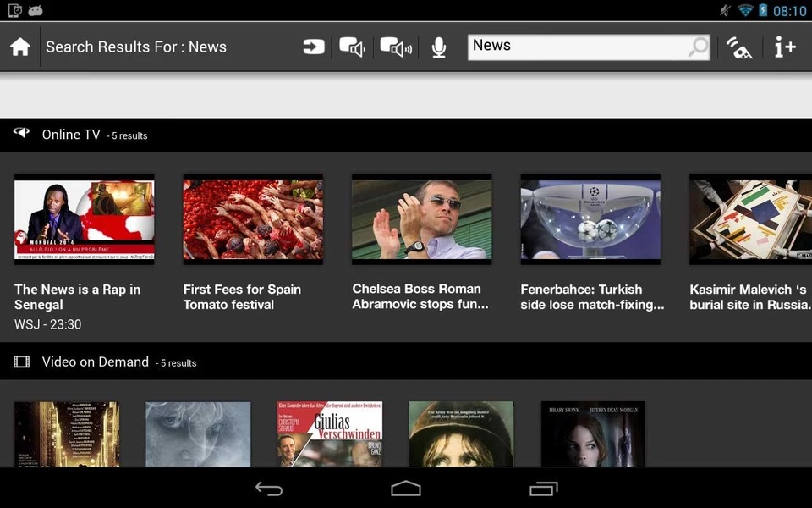Lower the volume with the speaker icon

pos(352,47)
